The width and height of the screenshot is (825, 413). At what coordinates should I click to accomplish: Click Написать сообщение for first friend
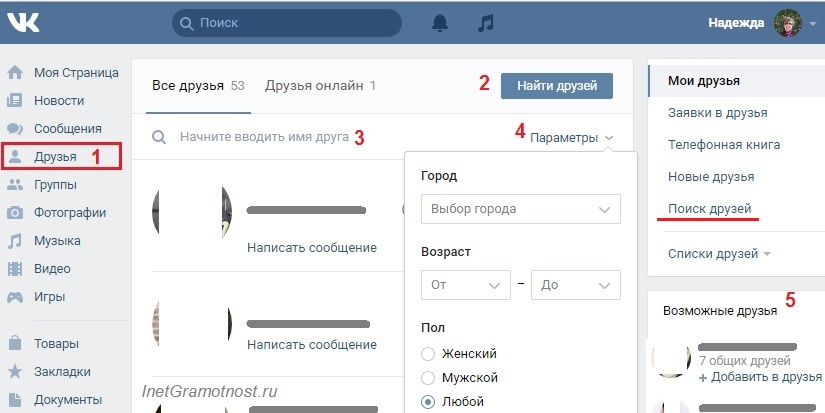(x=312, y=247)
